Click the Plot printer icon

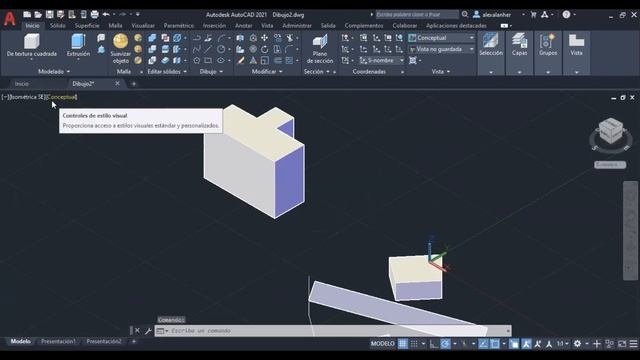(94, 15)
